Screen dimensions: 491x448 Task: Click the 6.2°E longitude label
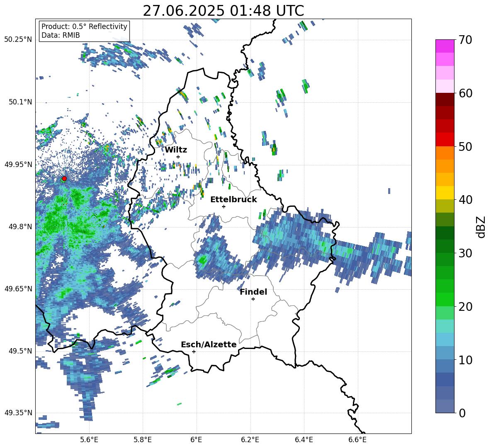click(250, 440)
